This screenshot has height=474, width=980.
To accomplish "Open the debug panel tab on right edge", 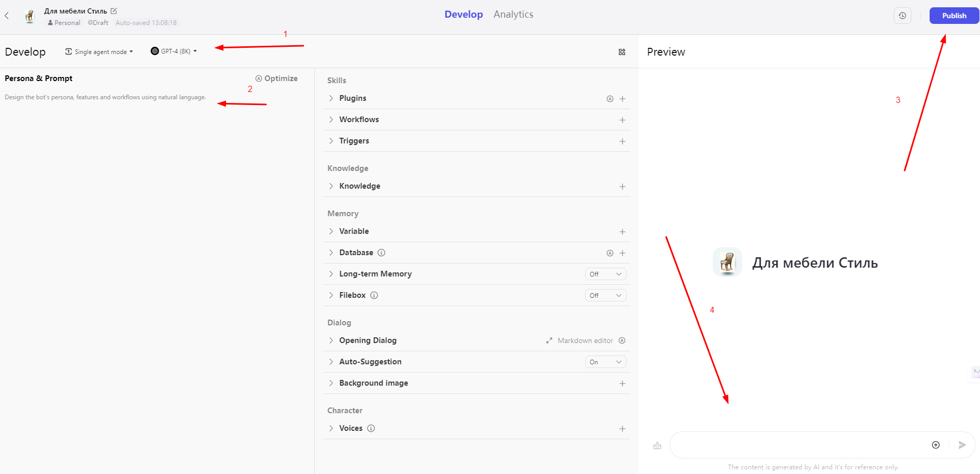I will (x=975, y=372).
